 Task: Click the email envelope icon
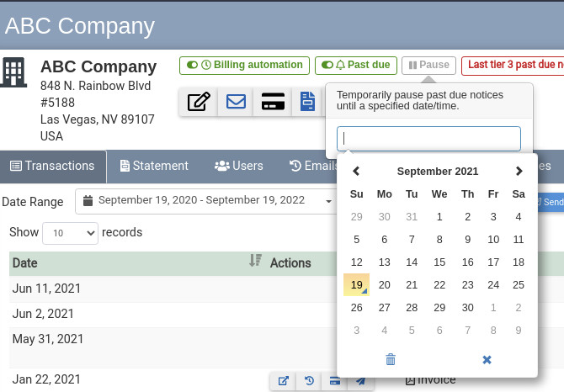coord(236,103)
